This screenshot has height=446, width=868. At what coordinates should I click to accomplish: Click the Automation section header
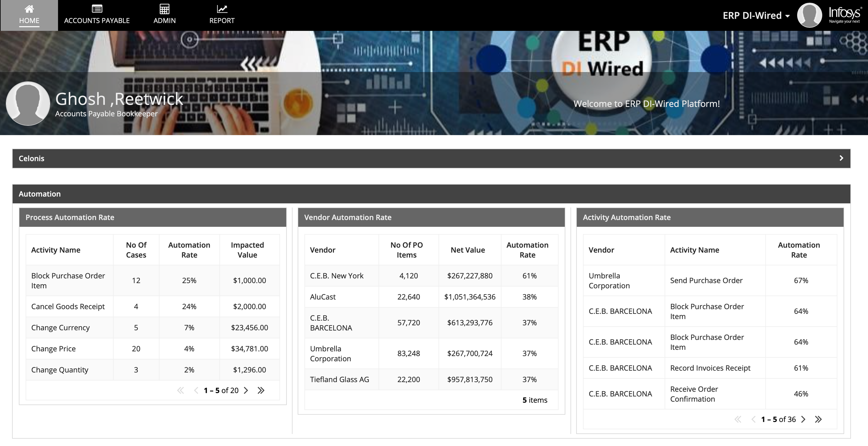click(x=431, y=194)
